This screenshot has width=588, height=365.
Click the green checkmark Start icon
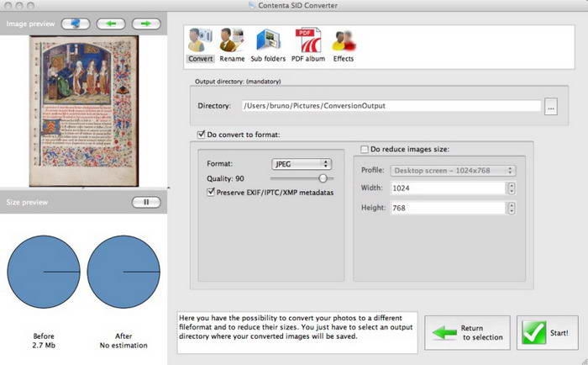533,333
